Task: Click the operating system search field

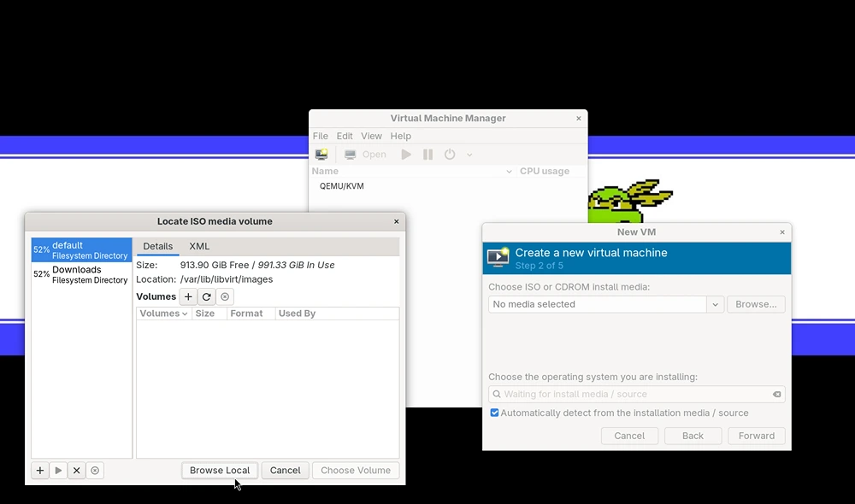Action: [x=636, y=394]
